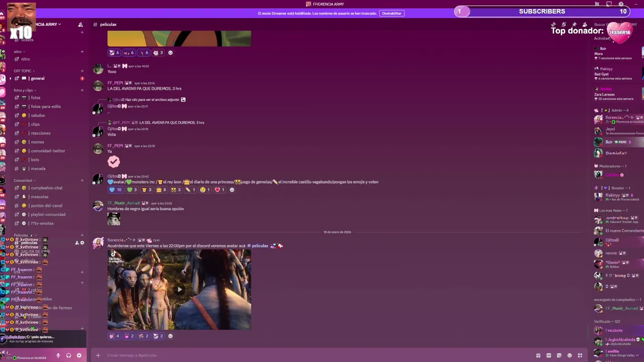
Task: Add channel to nitro category
Action: 82,52
